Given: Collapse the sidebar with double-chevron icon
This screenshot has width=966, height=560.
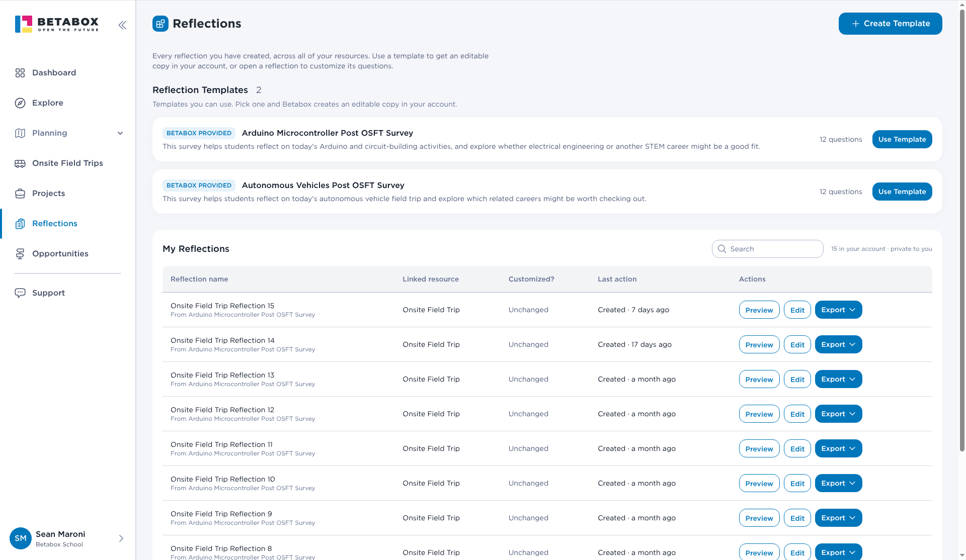Looking at the screenshot, I should pyautogui.click(x=122, y=25).
